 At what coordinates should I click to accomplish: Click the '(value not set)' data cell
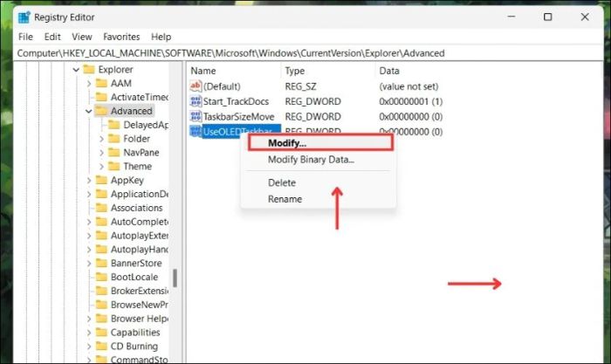408,86
